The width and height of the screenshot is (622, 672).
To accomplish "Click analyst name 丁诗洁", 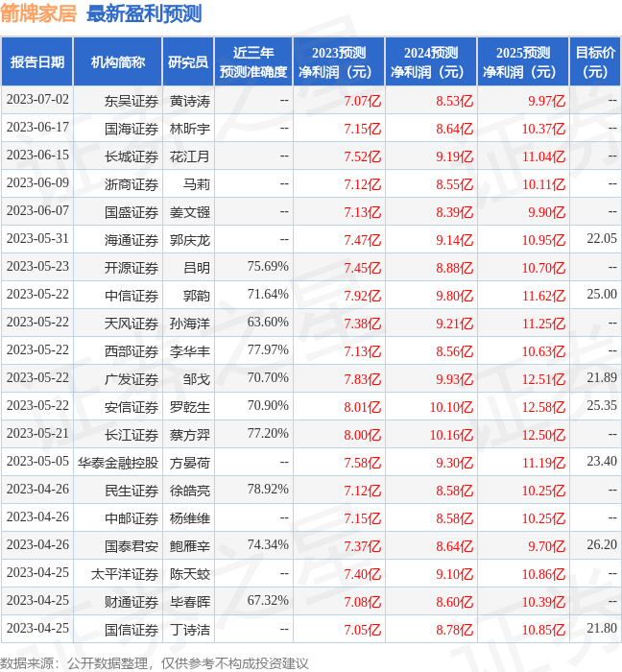I will click(190, 631).
